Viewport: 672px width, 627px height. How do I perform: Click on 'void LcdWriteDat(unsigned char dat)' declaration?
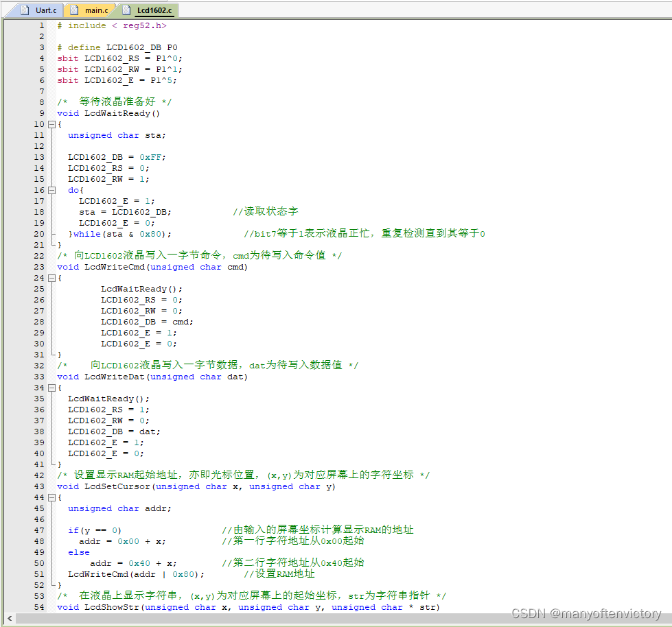click(152, 377)
